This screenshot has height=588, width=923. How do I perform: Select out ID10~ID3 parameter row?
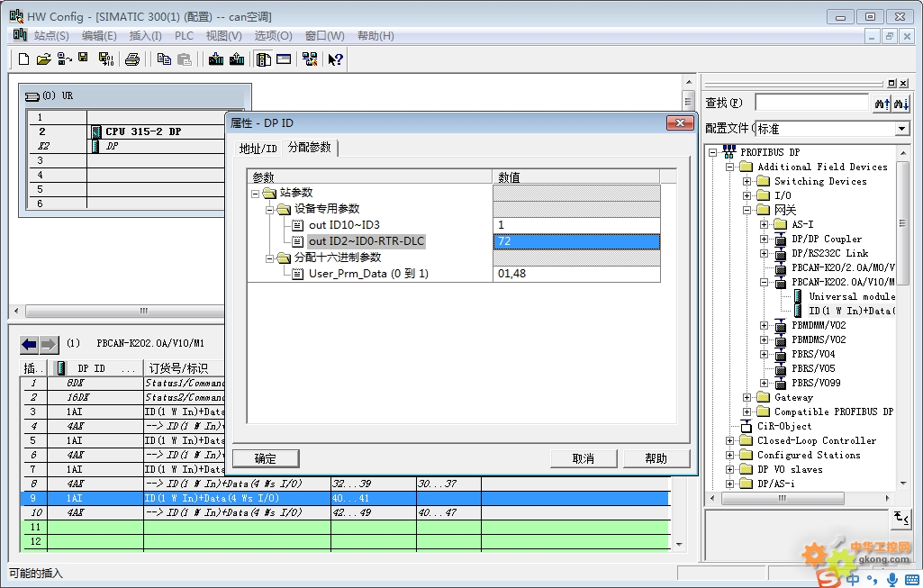point(344,225)
